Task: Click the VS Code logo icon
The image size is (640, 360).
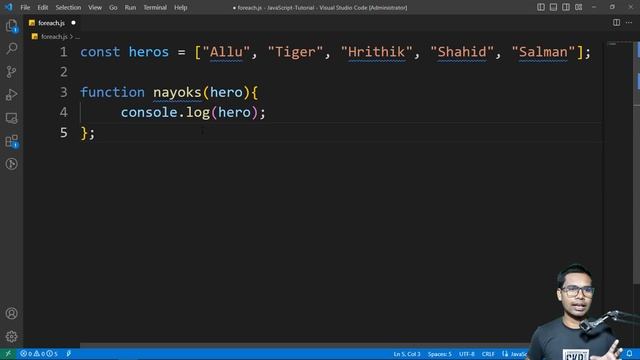Action: click(8, 7)
